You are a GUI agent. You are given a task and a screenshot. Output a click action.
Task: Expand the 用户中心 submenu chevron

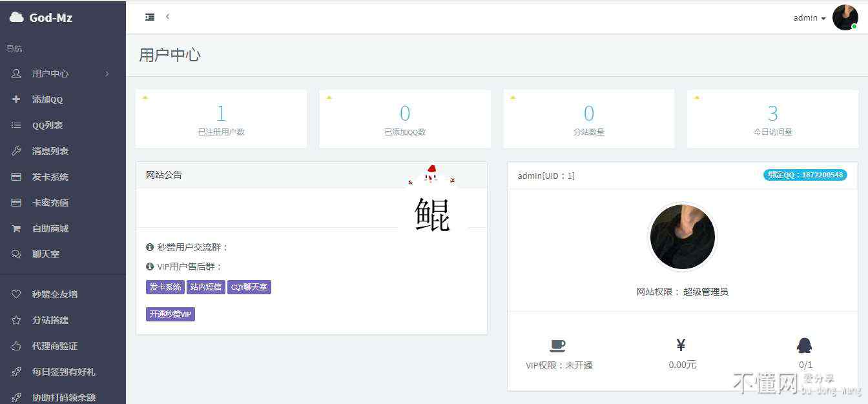(x=107, y=74)
